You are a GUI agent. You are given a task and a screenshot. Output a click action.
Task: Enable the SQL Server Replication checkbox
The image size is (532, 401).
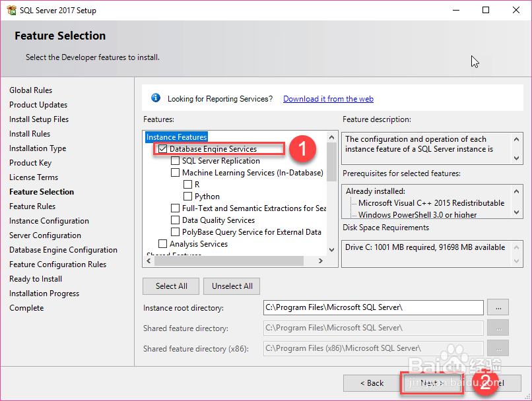175,161
